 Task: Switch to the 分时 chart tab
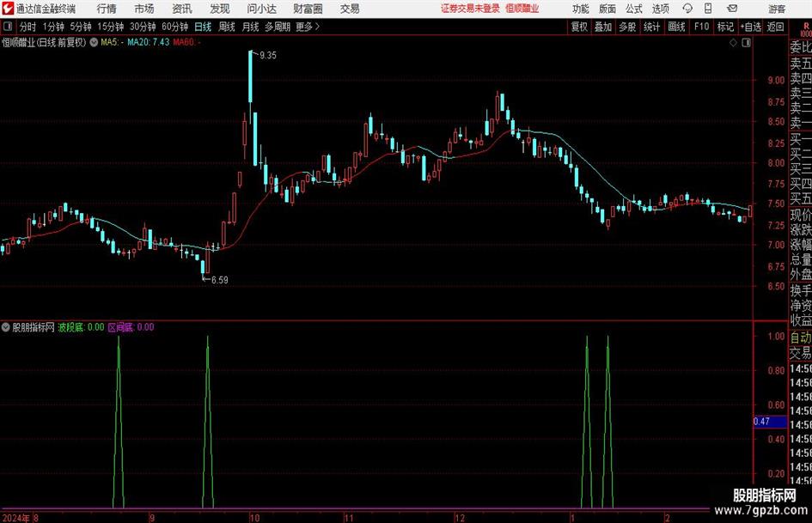(27, 27)
